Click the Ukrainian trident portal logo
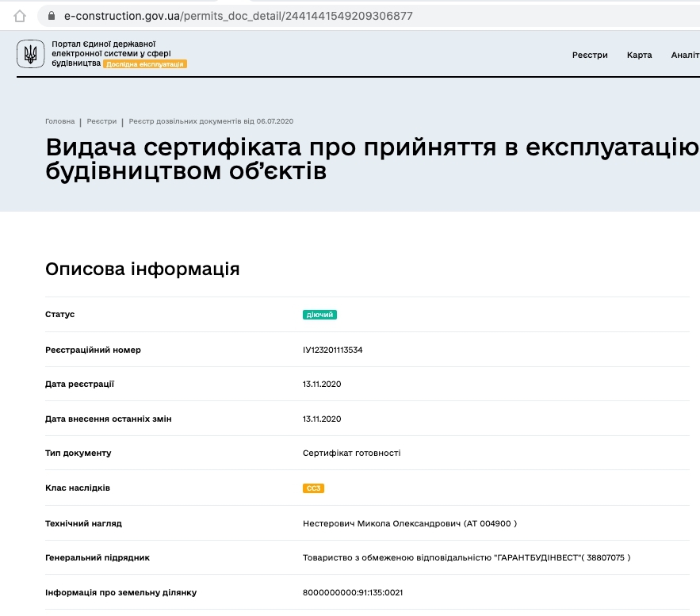The height and width of the screenshot is (616, 700). coord(30,54)
